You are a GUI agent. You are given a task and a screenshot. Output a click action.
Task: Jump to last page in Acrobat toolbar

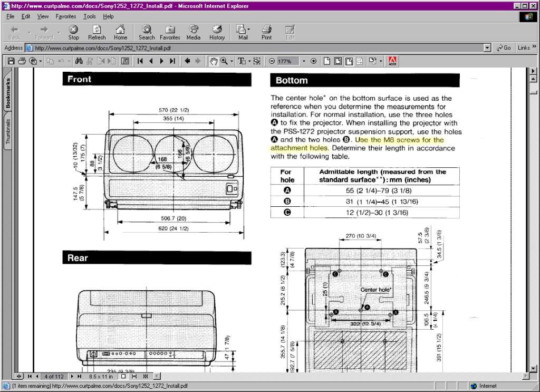pyautogui.click(x=172, y=61)
